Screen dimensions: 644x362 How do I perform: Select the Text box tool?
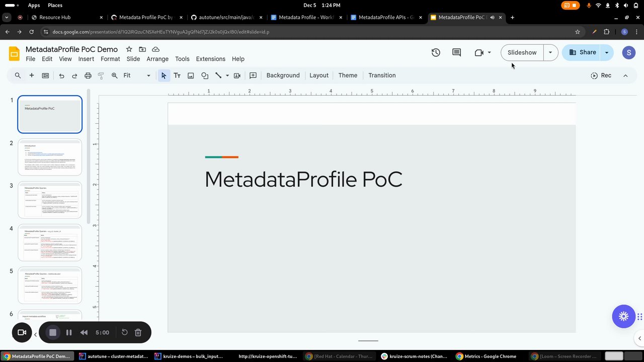177,75
